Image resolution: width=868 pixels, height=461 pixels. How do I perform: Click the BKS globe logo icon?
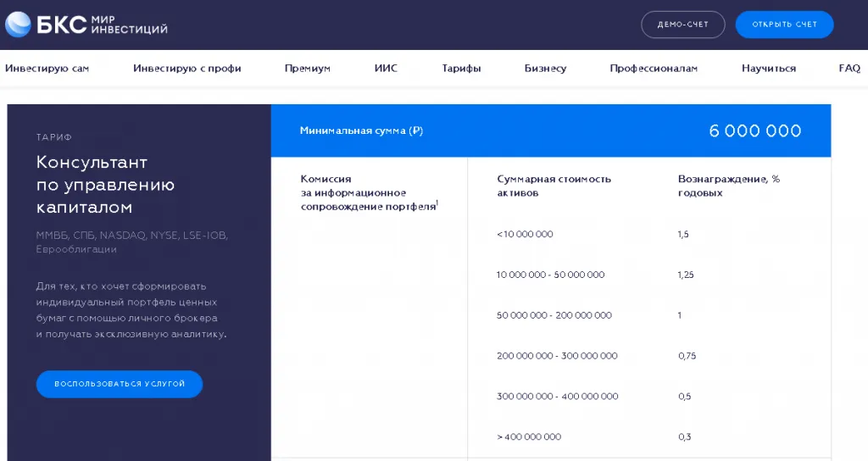[19, 25]
